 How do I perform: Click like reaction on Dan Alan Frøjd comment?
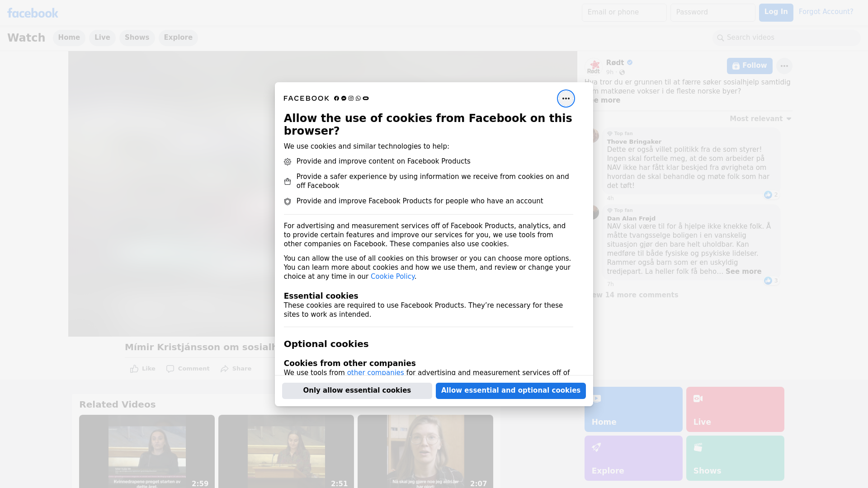tap(768, 281)
